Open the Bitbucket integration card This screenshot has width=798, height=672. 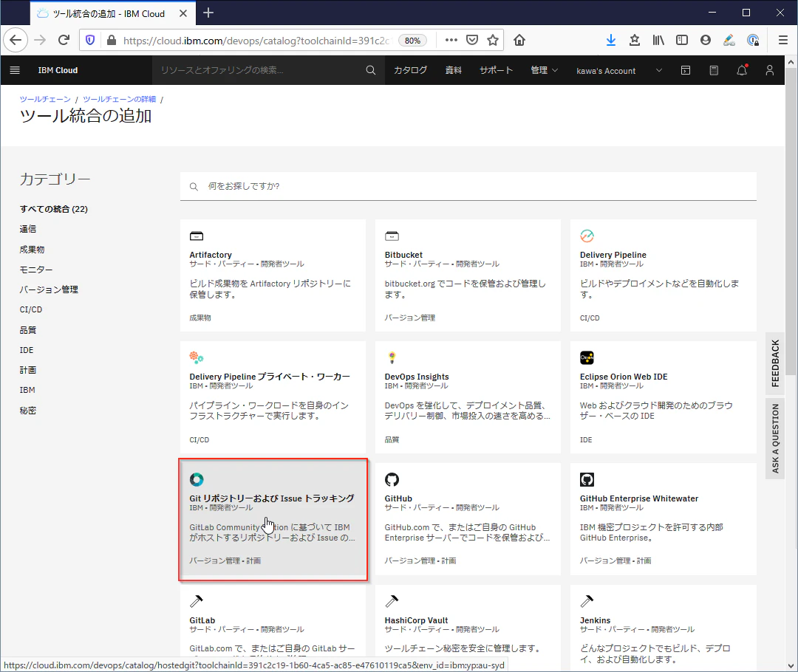pos(468,275)
